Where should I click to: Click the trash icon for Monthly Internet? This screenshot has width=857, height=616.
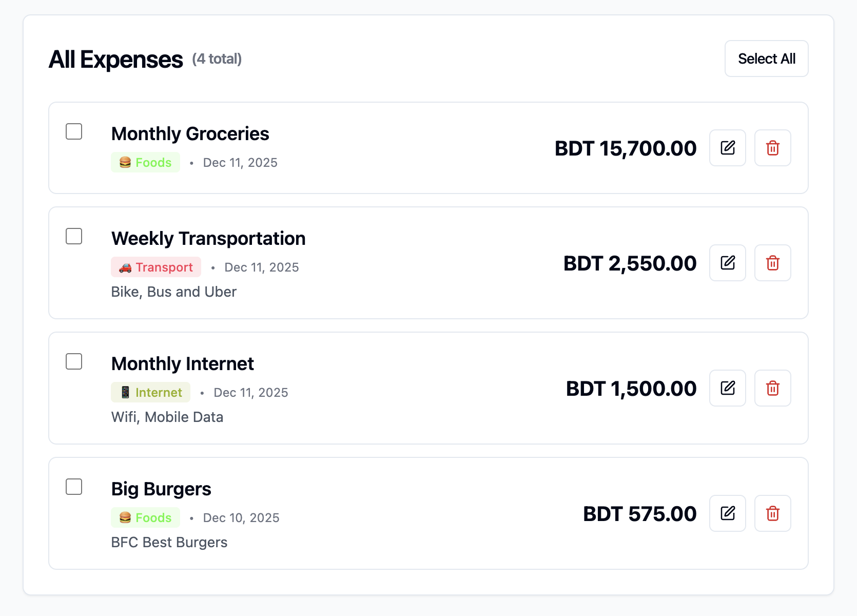[x=772, y=388]
